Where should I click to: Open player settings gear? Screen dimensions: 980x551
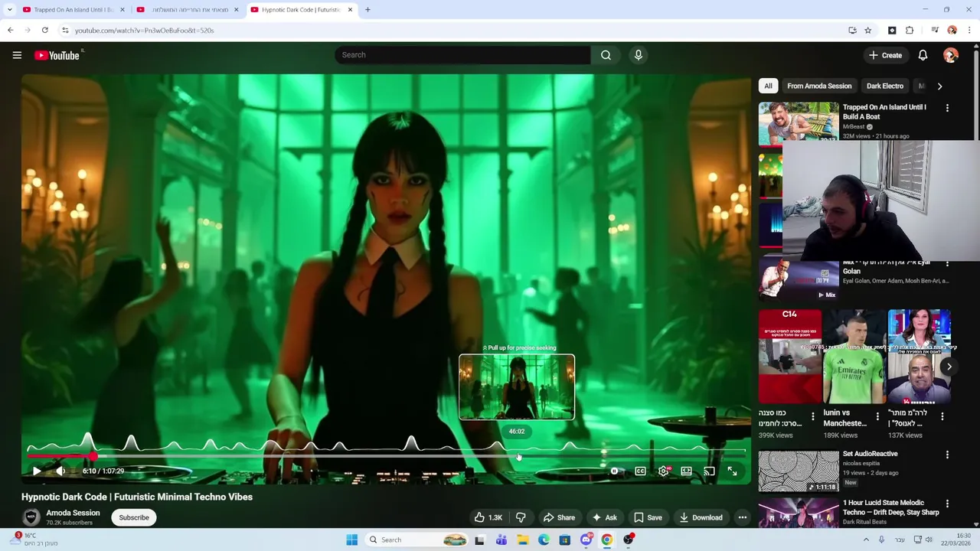click(x=664, y=471)
